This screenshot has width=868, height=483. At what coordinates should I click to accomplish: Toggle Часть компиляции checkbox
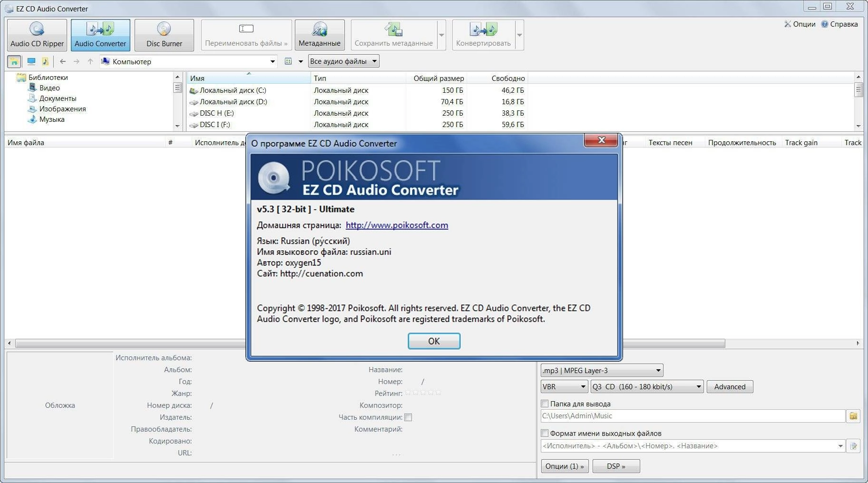408,417
